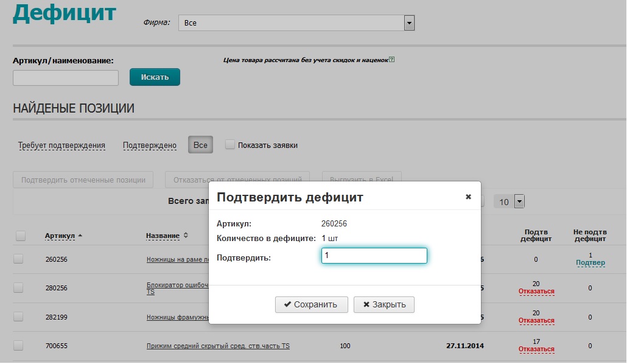Viewport: 627px width, 364px height.
Task: Expand the records-per-page dropdown showing 10
Action: coord(519,201)
